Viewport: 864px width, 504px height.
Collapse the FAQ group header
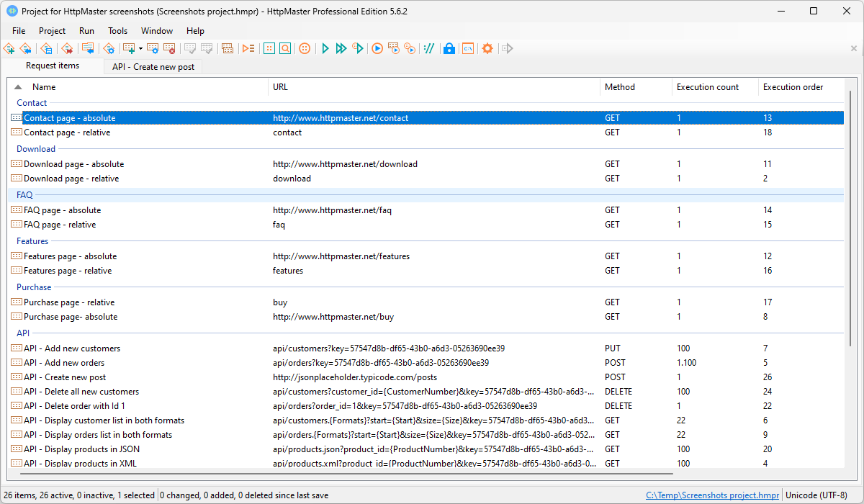(x=24, y=195)
